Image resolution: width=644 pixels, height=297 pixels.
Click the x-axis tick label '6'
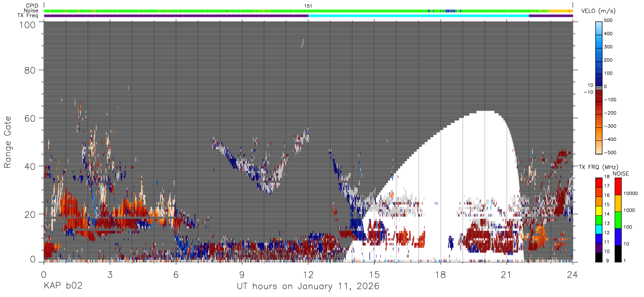(x=176, y=274)
